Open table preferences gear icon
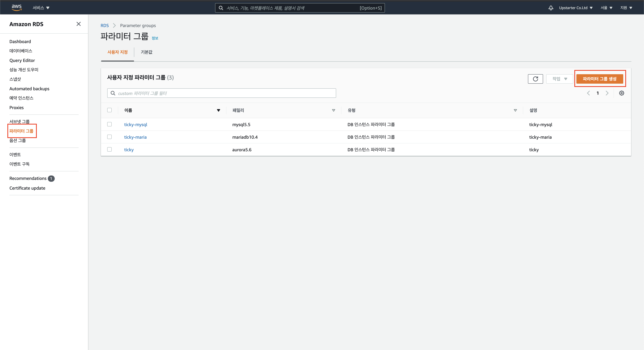Image resolution: width=644 pixels, height=350 pixels. pyautogui.click(x=622, y=93)
